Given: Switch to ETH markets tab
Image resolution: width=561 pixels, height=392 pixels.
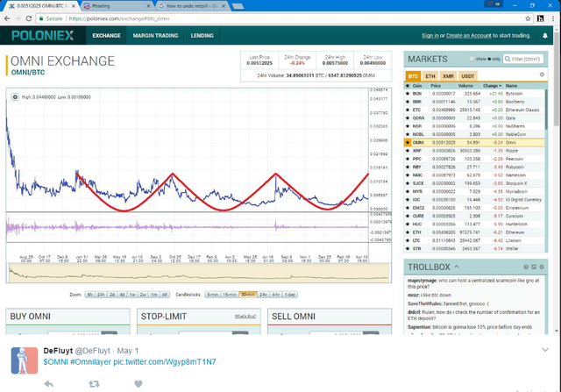Looking at the screenshot, I should (x=430, y=76).
